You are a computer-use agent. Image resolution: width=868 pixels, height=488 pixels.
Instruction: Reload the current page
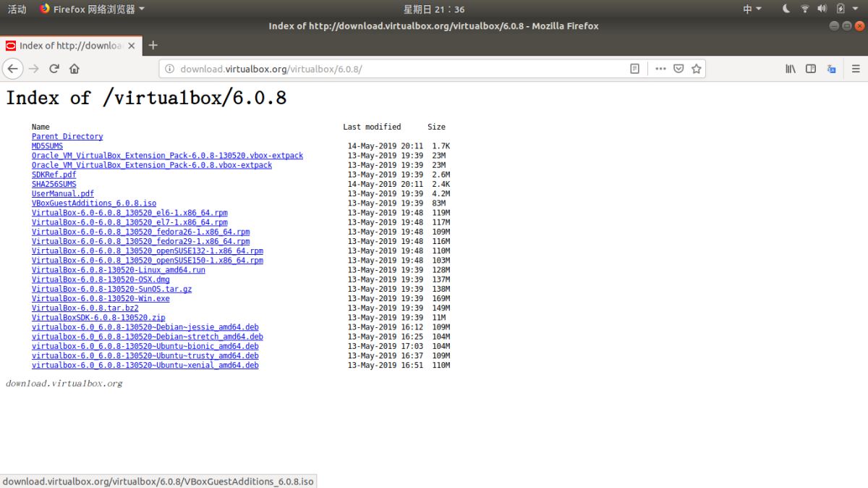tap(54, 69)
